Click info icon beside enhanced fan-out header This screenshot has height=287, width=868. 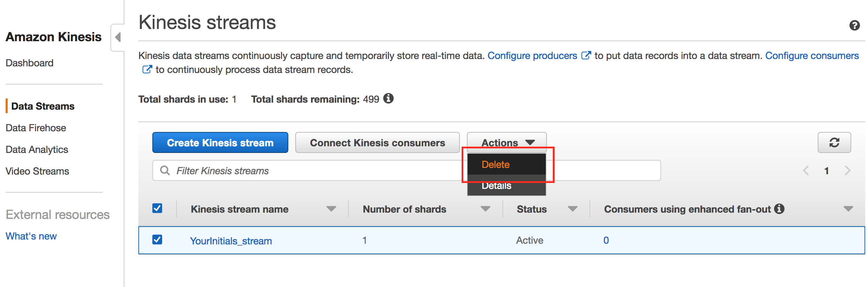click(x=779, y=209)
